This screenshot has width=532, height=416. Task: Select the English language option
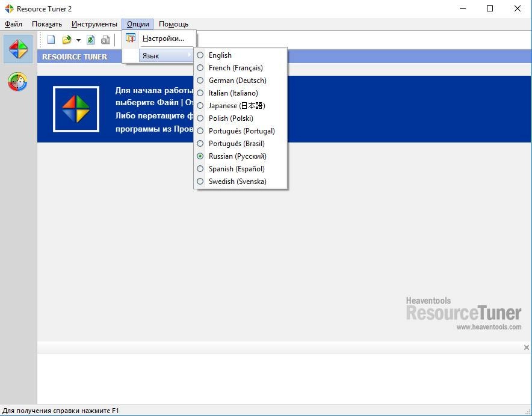(x=240, y=55)
